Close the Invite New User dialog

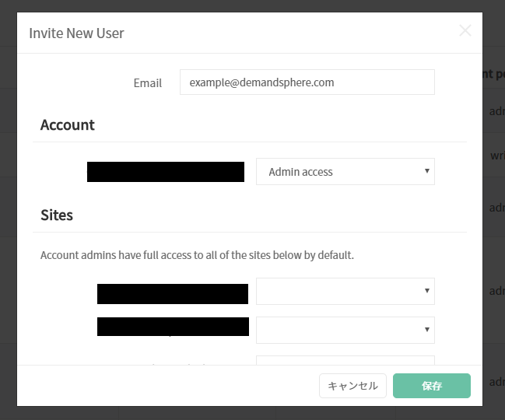click(x=465, y=31)
